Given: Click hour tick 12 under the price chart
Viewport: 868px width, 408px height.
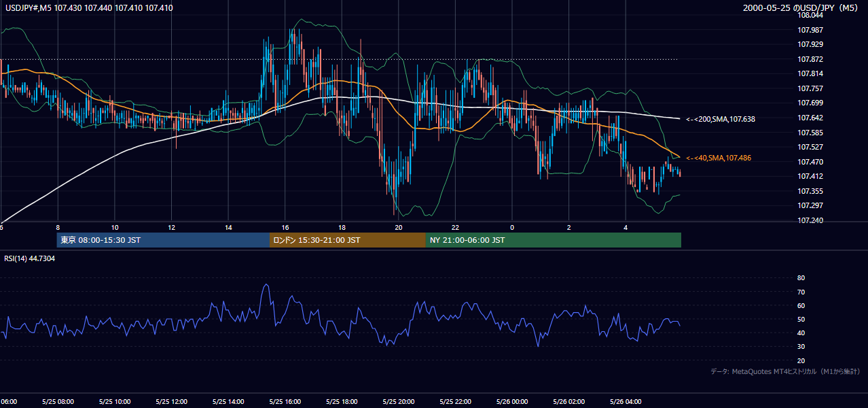Looking at the screenshot, I should tap(172, 227).
